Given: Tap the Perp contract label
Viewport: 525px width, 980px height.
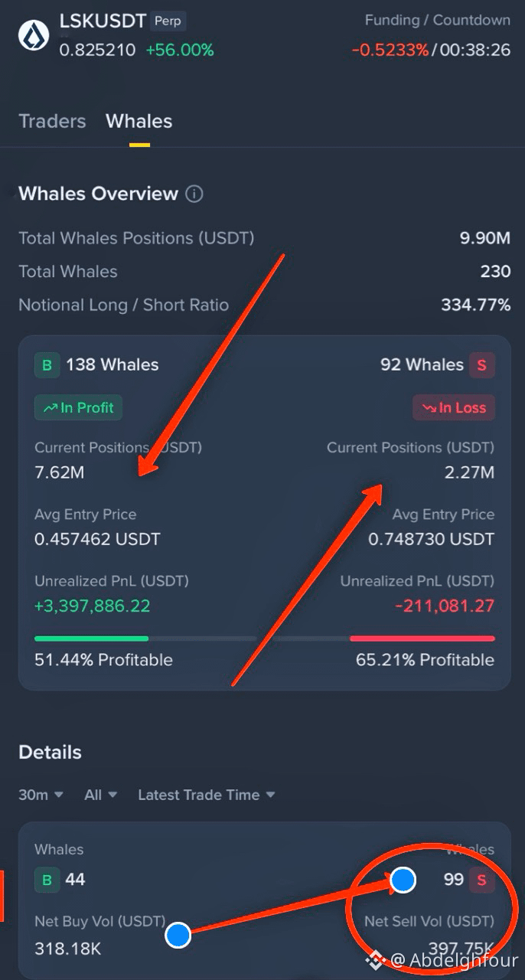Looking at the screenshot, I should pos(168,21).
